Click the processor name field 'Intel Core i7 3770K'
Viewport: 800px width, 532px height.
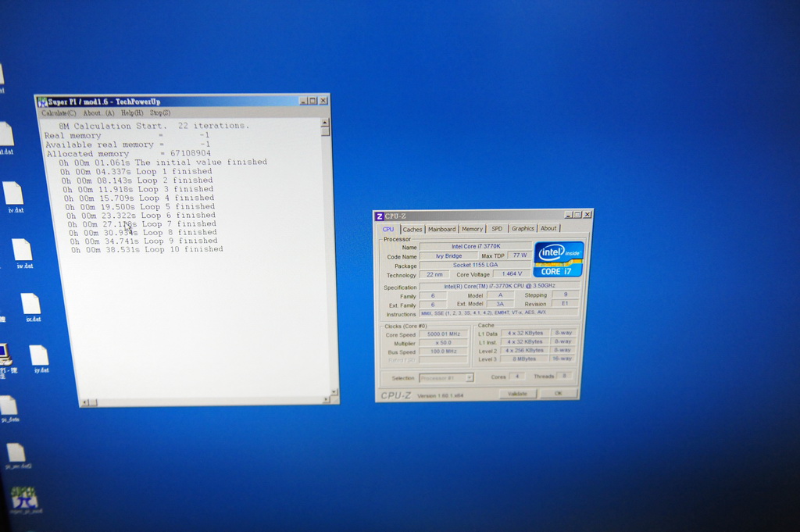[476, 246]
